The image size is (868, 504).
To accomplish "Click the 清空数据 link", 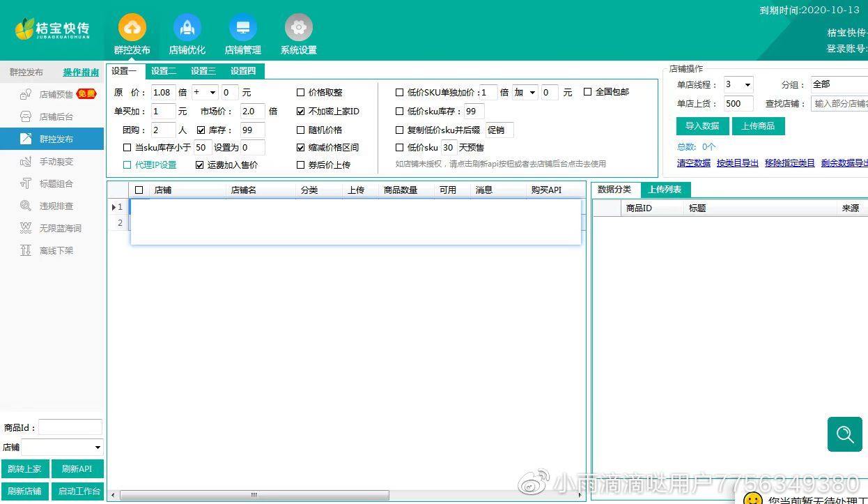I will click(693, 163).
